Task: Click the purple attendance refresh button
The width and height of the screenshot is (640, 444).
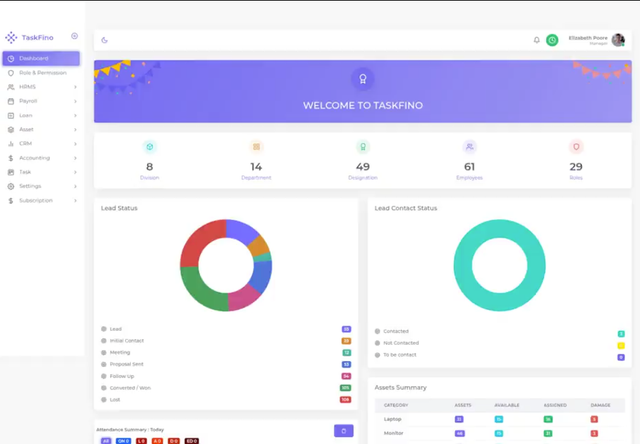Action: click(x=344, y=431)
